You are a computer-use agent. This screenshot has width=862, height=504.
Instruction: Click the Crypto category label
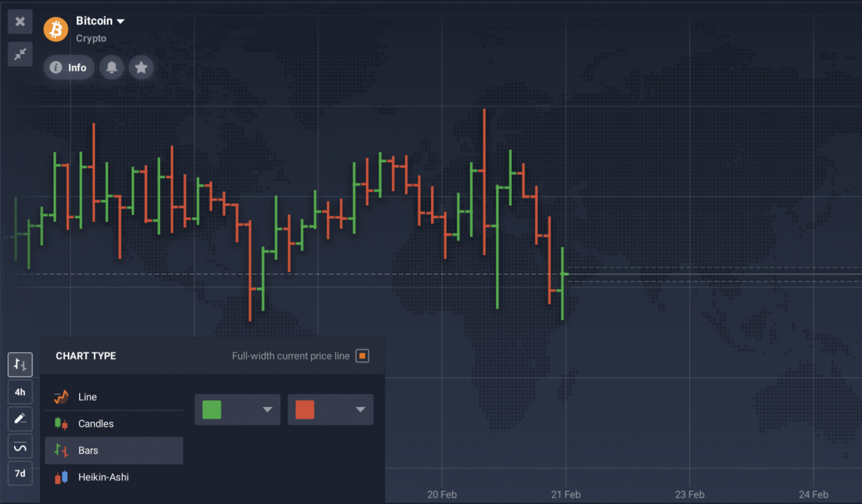click(x=91, y=38)
